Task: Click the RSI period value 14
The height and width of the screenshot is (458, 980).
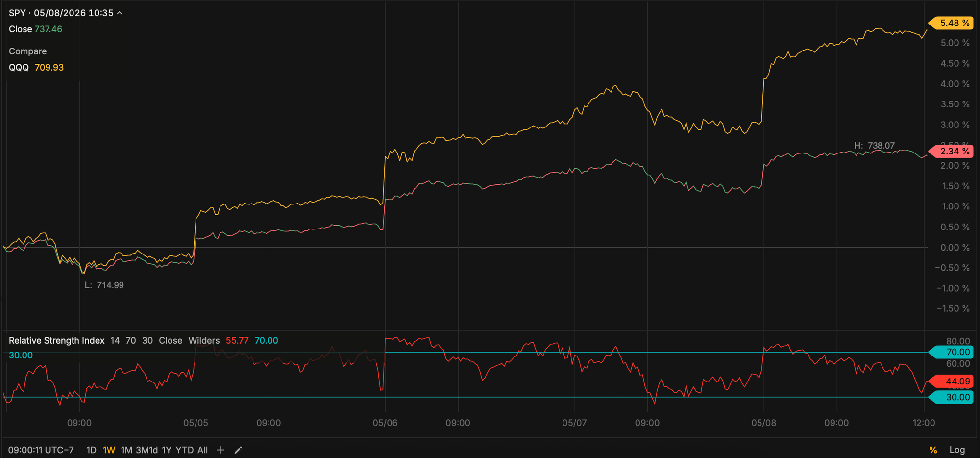Action: point(115,340)
